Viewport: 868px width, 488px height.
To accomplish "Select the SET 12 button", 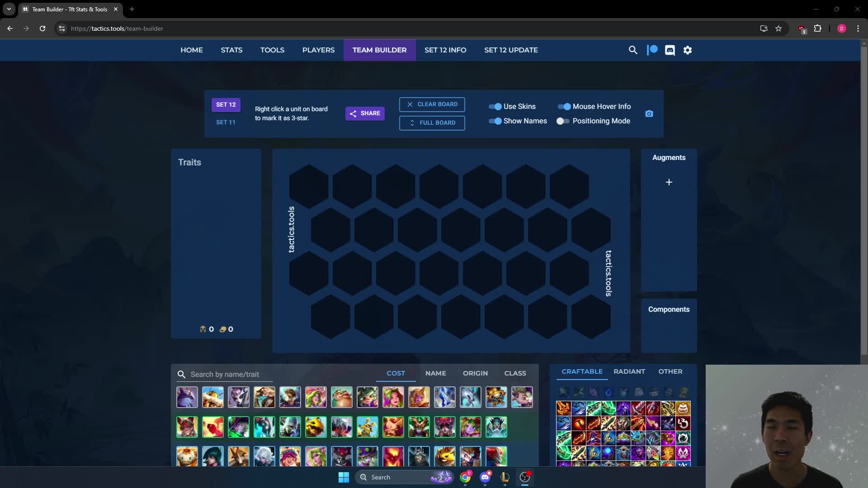I will (226, 105).
